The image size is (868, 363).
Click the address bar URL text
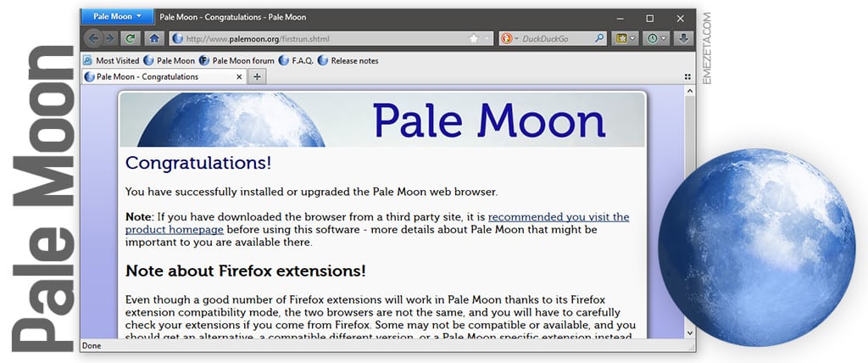coord(258,39)
